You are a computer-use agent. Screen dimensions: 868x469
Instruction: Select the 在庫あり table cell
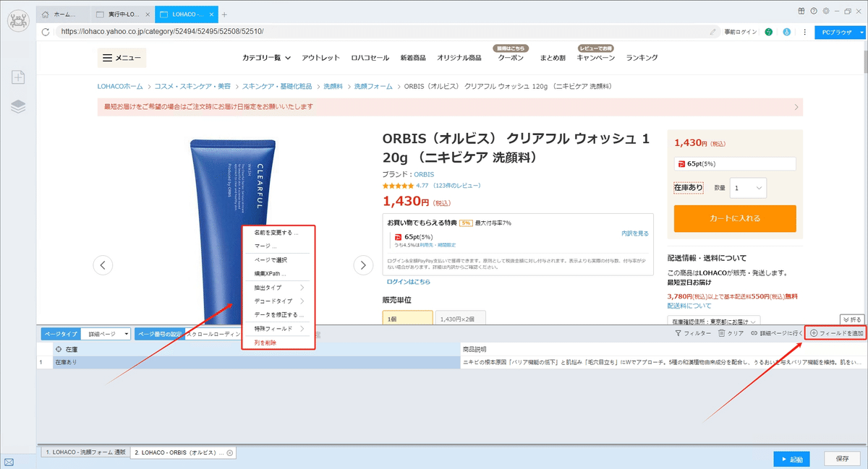click(x=257, y=362)
